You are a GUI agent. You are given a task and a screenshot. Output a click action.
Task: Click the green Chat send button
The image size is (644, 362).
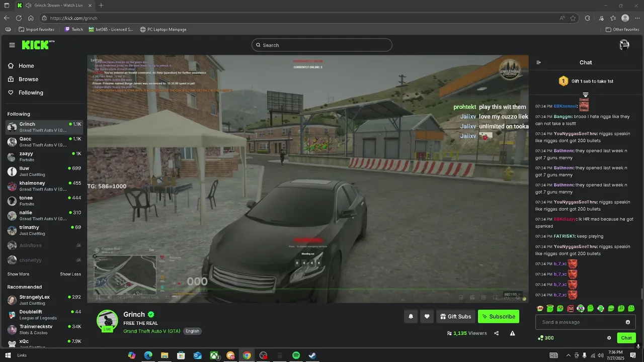(626, 338)
